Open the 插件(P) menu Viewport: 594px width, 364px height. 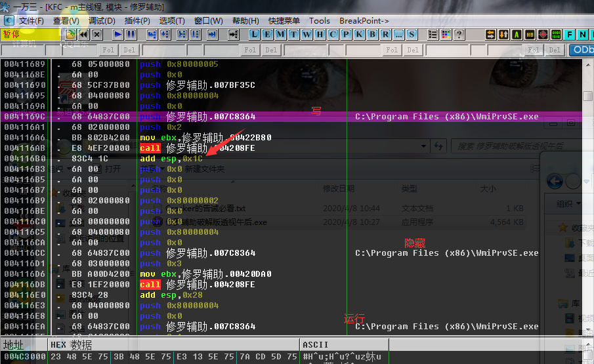pos(137,21)
